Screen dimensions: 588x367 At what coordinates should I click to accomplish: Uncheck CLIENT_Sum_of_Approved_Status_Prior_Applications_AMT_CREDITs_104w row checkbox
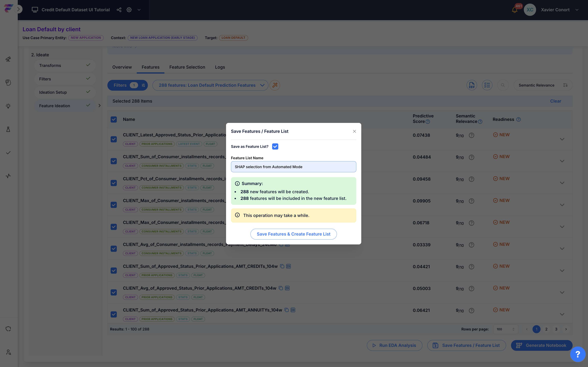(x=114, y=270)
